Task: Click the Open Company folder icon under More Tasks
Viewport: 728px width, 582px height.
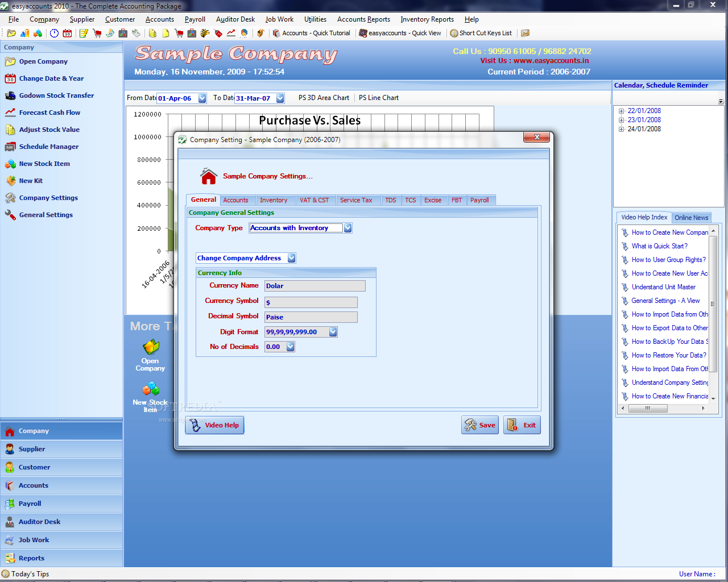Action: coord(151,347)
